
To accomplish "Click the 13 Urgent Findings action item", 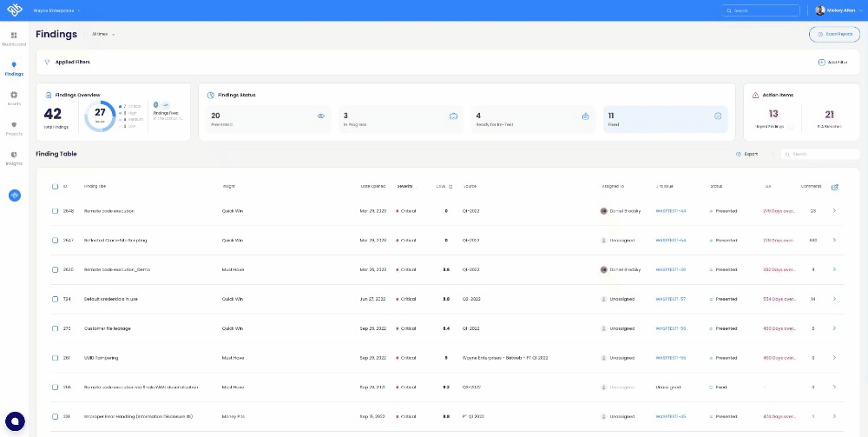I will [773, 118].
